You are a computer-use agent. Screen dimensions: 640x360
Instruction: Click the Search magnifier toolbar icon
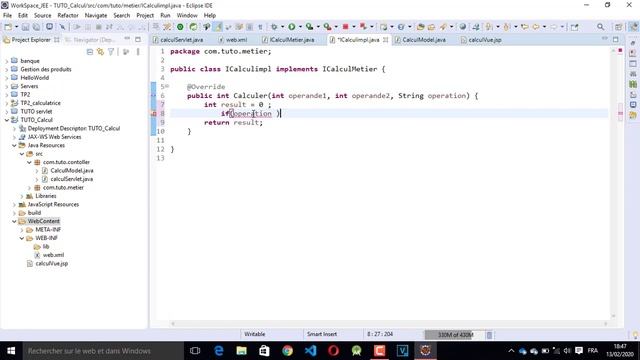(x=600, y=27)
